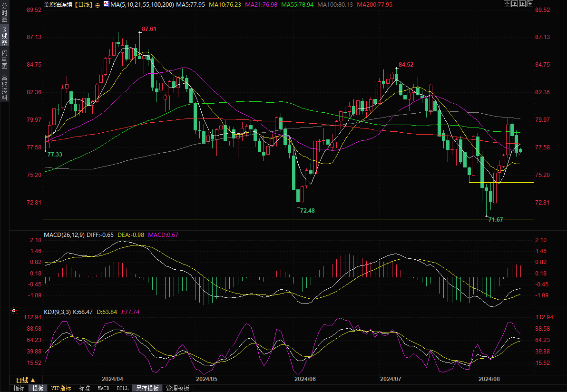Image resolution: width=567 pixels, height=392 pixels.
Task: Click the MA indicator chart icon
Action: [106, 4]
